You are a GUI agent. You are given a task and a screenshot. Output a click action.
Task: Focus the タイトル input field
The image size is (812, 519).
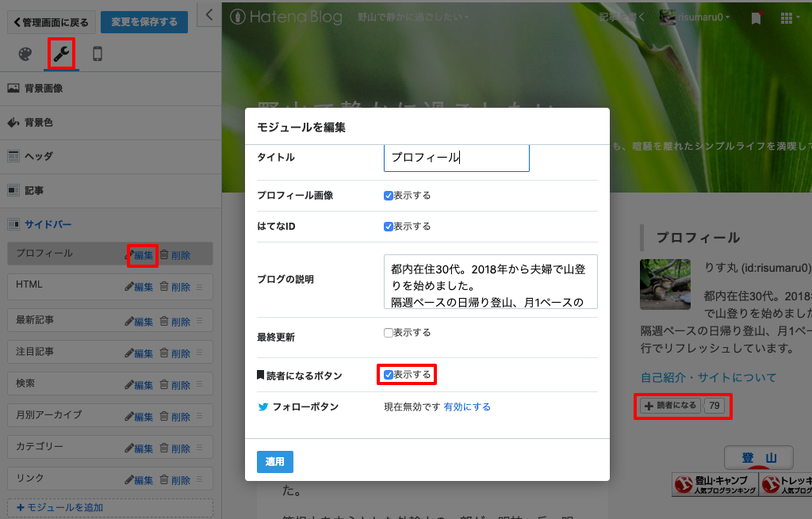456,158
